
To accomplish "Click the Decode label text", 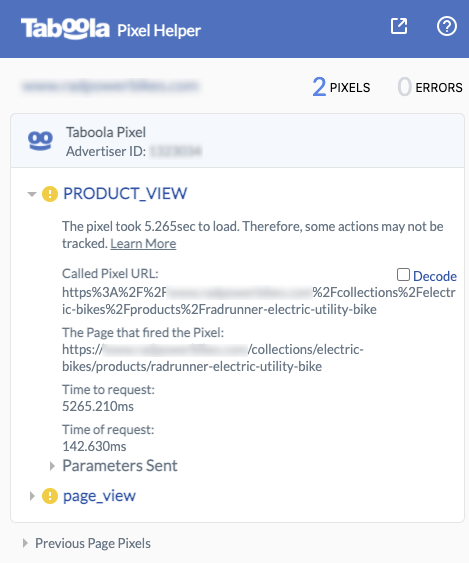I will coord(435,276).
